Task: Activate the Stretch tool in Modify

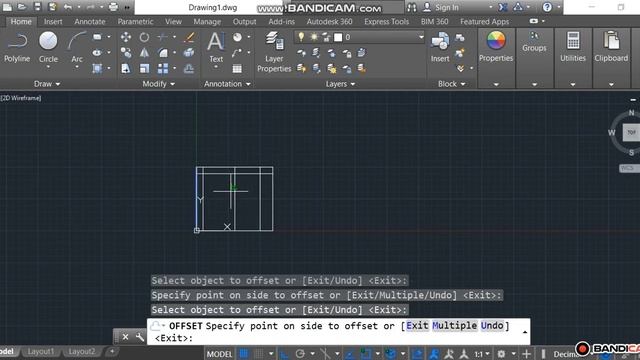Action: pos(126,68)
